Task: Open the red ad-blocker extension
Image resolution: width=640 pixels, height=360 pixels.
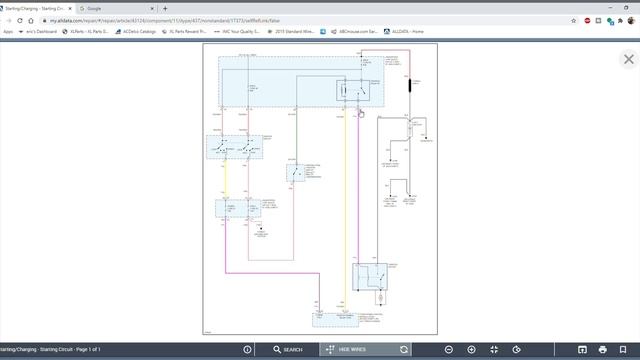Action: tap(587, 20)
